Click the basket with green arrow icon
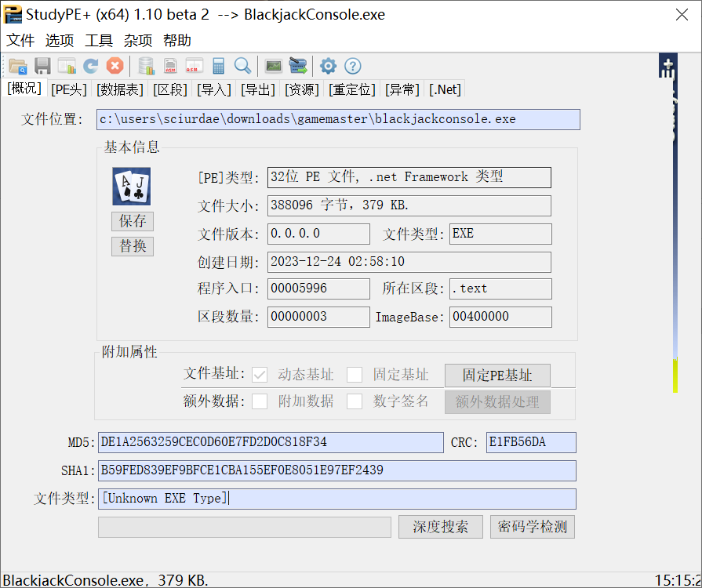Screen dimensions: 702x588 (298, 66)
